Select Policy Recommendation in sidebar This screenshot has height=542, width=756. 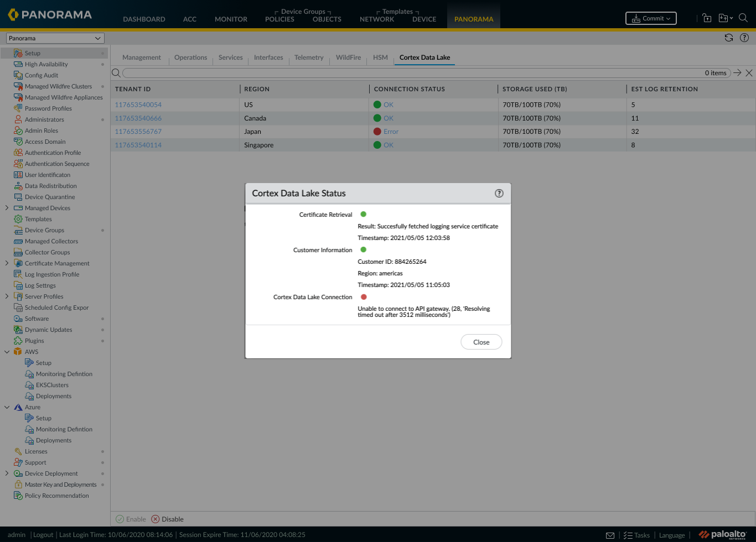56,496
